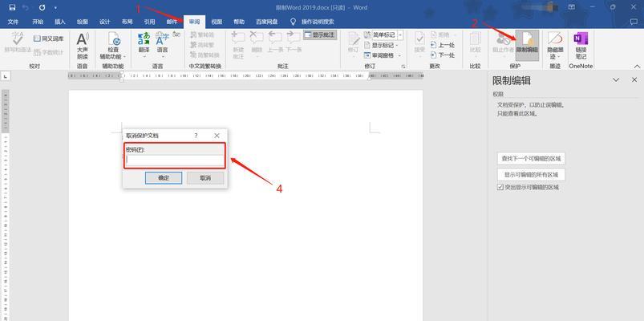Open the Translate (翻译) tool
The height and width of the screenshot is (321, 644).
coord(144,45)
